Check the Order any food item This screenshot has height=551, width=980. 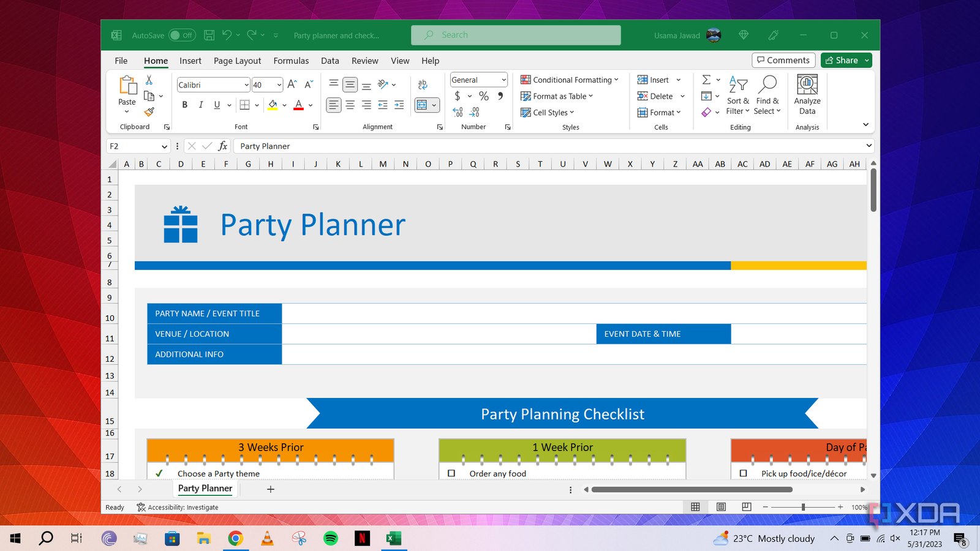pos(451,473)
